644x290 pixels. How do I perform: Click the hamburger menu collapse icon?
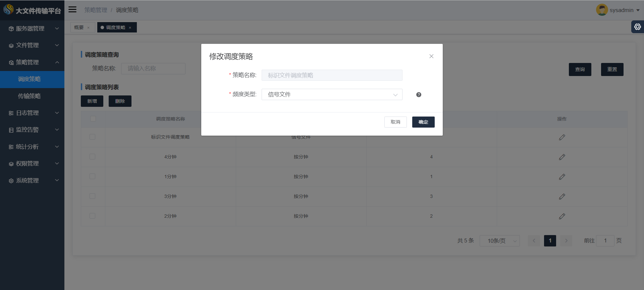coord(72,10)
